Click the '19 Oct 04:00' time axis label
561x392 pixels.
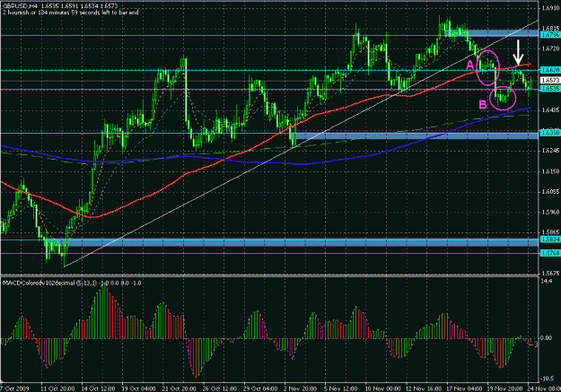139,388
